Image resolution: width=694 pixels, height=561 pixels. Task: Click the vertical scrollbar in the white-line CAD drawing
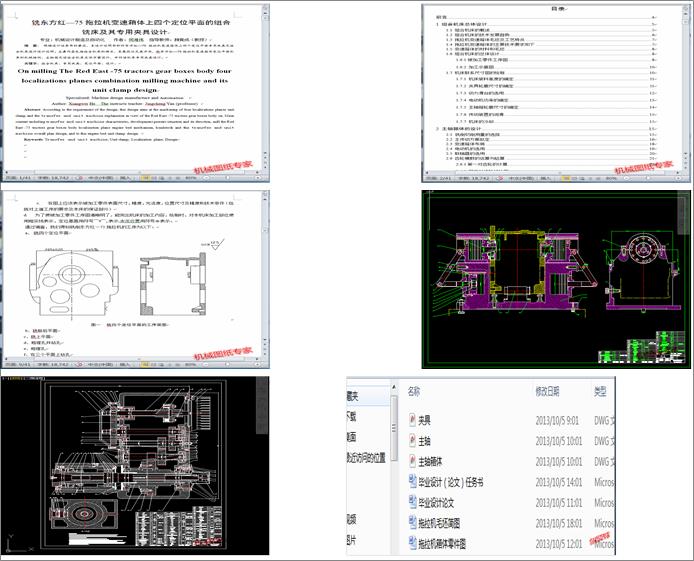click(x=263, y=407)
